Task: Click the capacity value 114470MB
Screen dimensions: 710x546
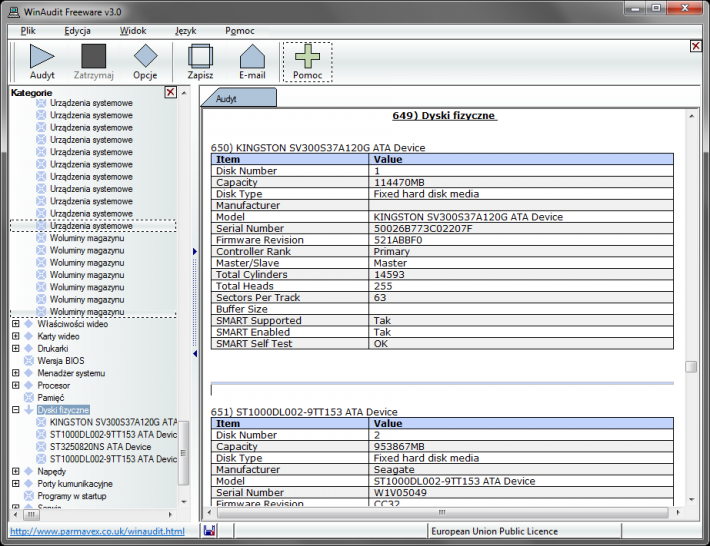Action: pyautogui.click(x=399, y=182)
